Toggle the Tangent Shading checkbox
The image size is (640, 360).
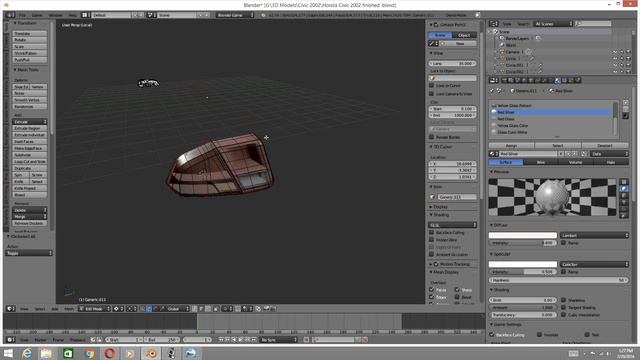click(564, 307)
